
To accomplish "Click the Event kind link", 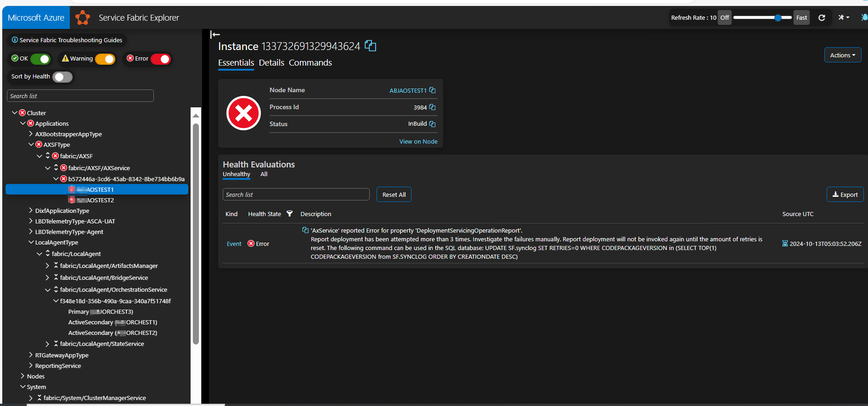I will point(234,244).
